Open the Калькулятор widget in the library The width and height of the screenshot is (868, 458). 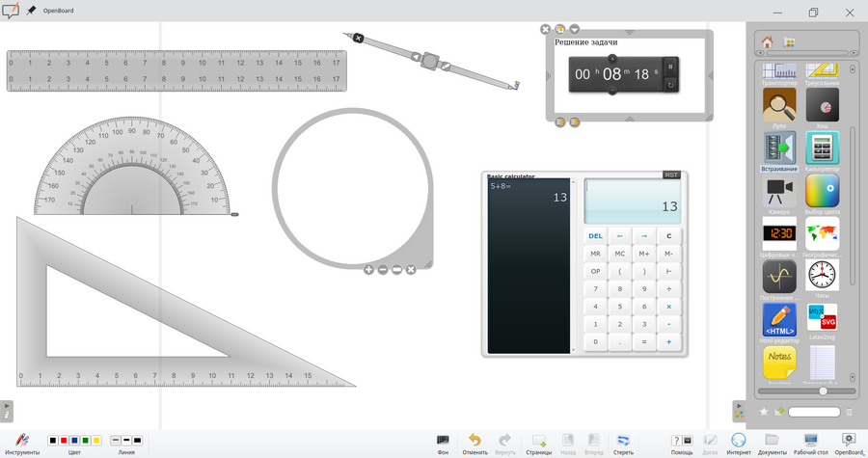(x=822, y=148)
